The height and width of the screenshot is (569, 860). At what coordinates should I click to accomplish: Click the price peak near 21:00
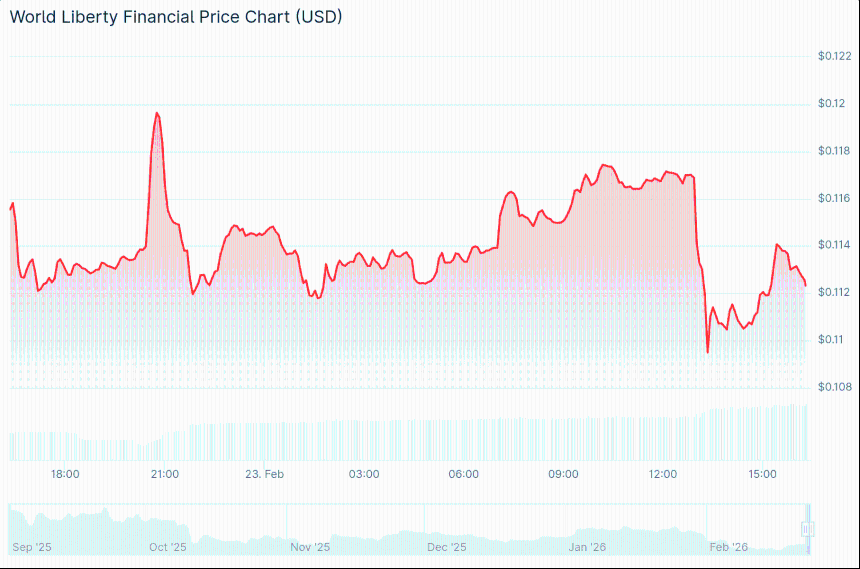pos(157,113)
